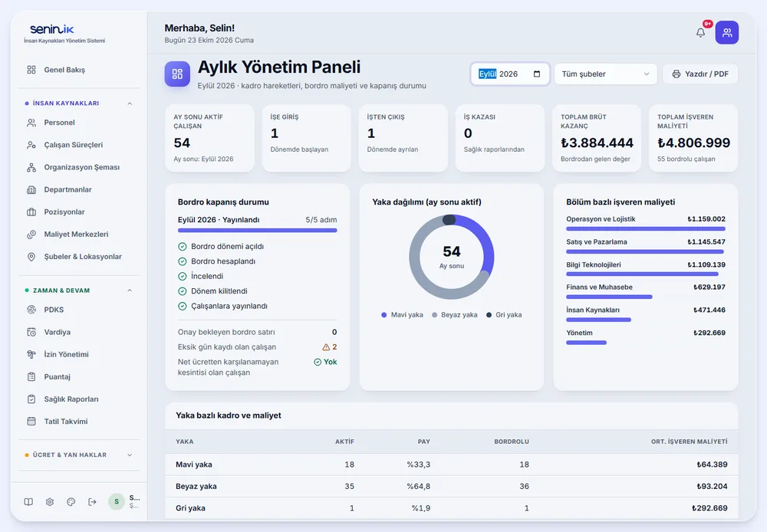Click the Çalışanlara yayınlandı step

[x=222, y=306]
